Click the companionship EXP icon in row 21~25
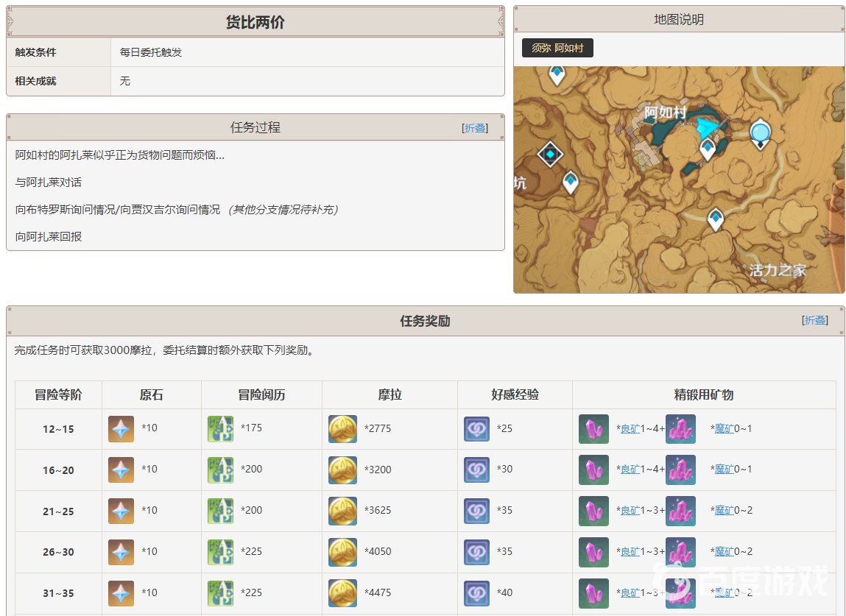This screenshot has height=616, width=846. pyautogui.click(x=477, y=511)
